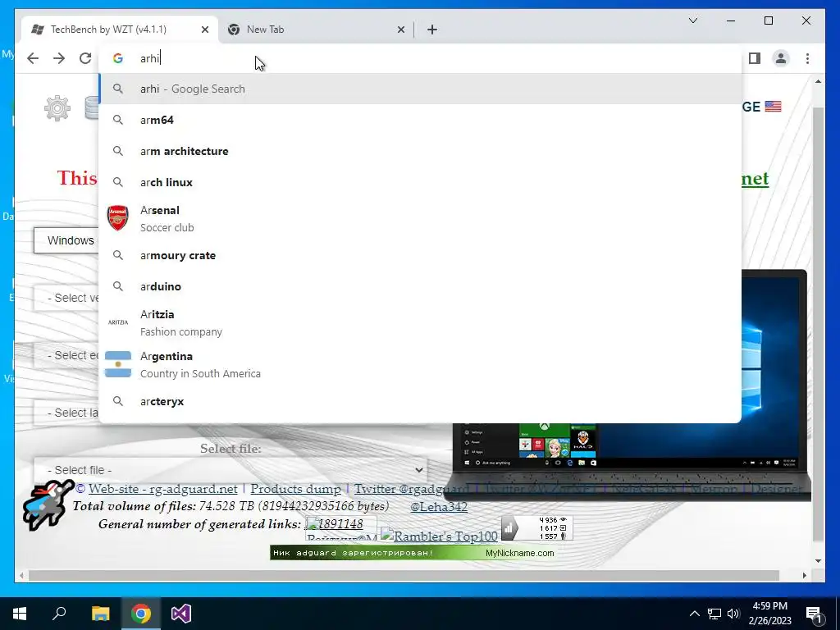Image resolution: width=840 pixels, height=630 pixels.
Task: Toggle the Chrome side panel icon
Action: point(755,58)
